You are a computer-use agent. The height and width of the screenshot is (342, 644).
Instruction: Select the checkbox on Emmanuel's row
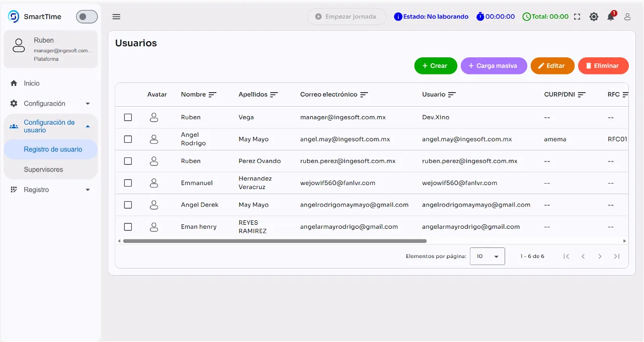point(128,183)
